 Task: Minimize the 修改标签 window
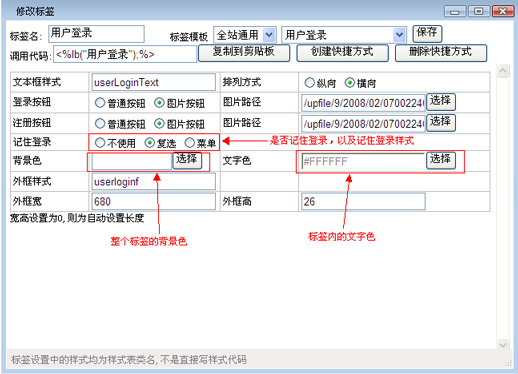point(455,12)
